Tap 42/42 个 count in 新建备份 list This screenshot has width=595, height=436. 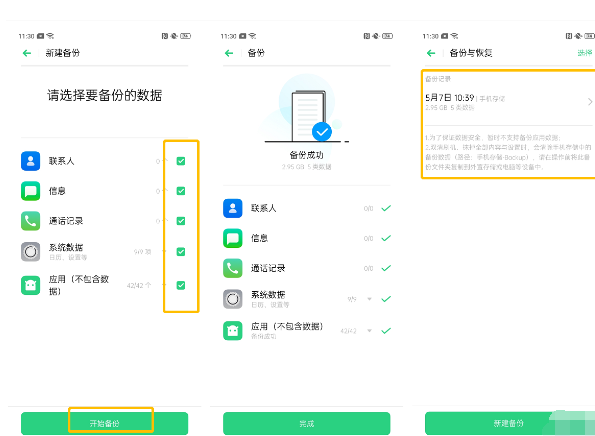point(139,285)
